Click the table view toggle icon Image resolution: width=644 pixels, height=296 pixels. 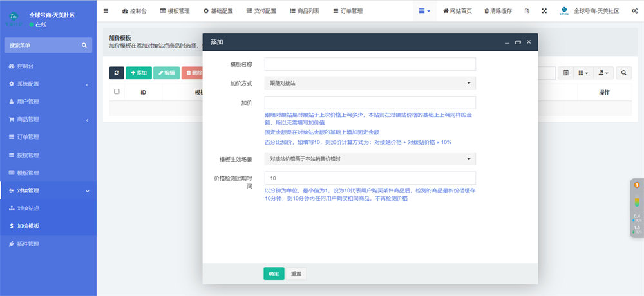[566, 73]
